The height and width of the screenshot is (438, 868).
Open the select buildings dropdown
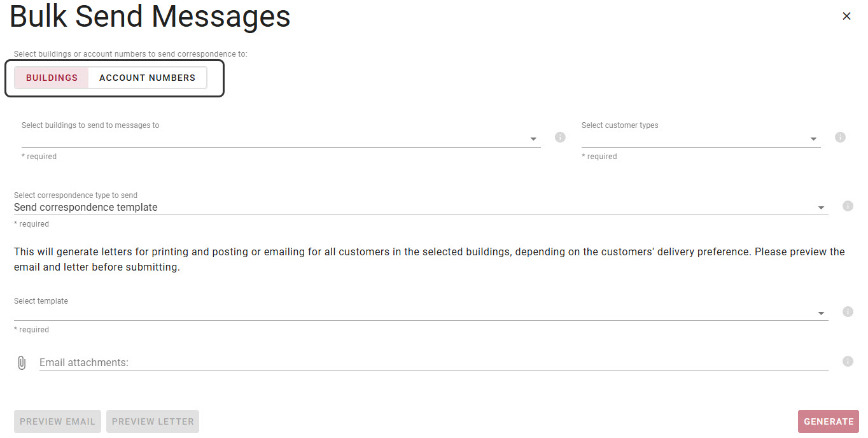281,139
